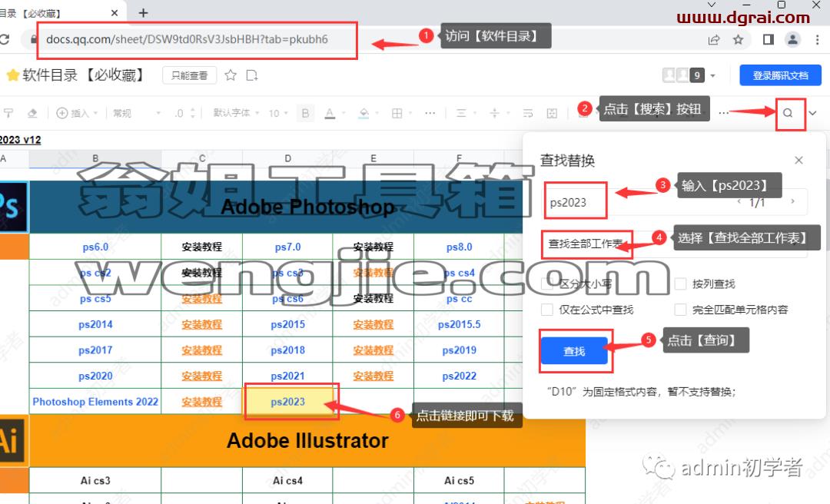Viewport: 830px width, 504px height.
Task: Open the browser profile avatar
Action: (792, 40)
